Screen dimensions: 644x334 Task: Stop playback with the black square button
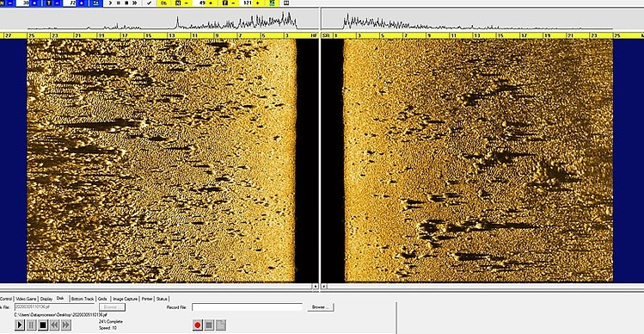pyautogui.click(x=43, y=325)
